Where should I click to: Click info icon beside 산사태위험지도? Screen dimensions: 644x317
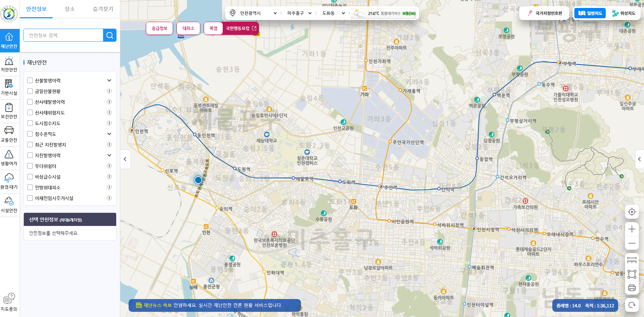point(109,112)
